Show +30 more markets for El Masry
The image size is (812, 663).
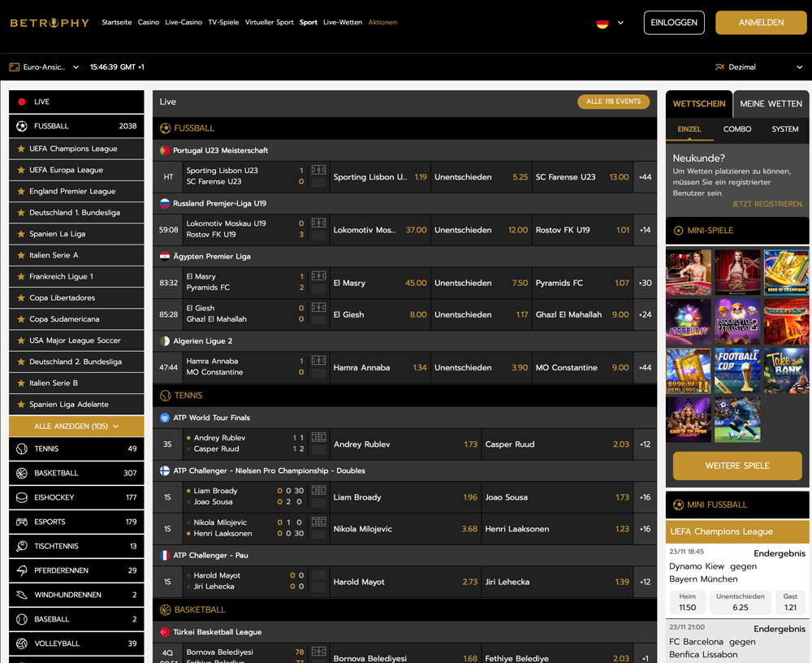645,283
